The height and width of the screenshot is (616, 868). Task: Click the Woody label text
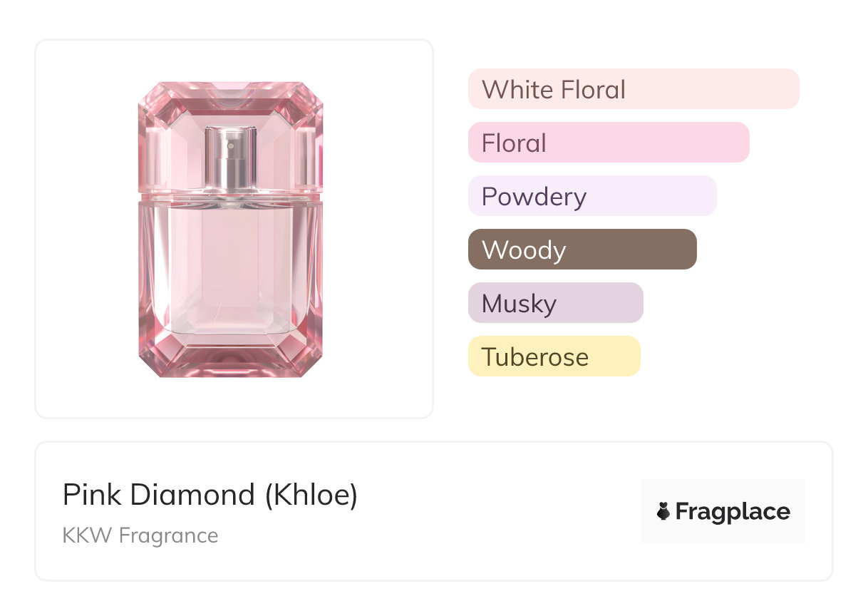pos(524,250)
